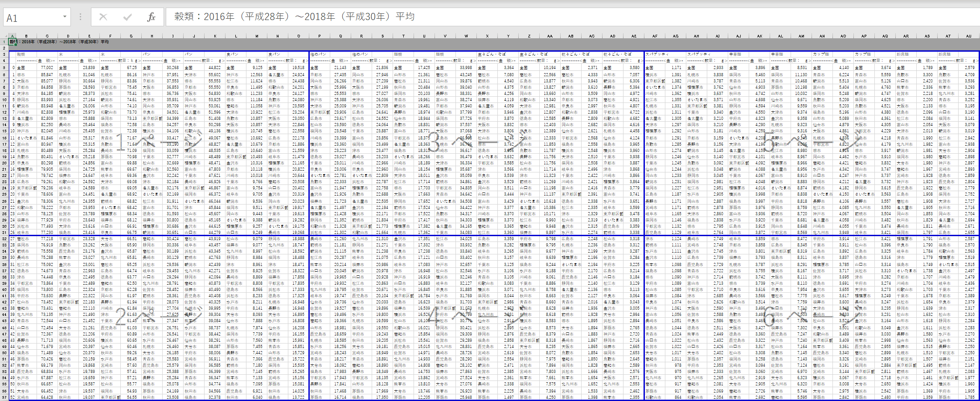Select the cell 堺市 in column B
This screenshot has height=401, width=980.
26,74
